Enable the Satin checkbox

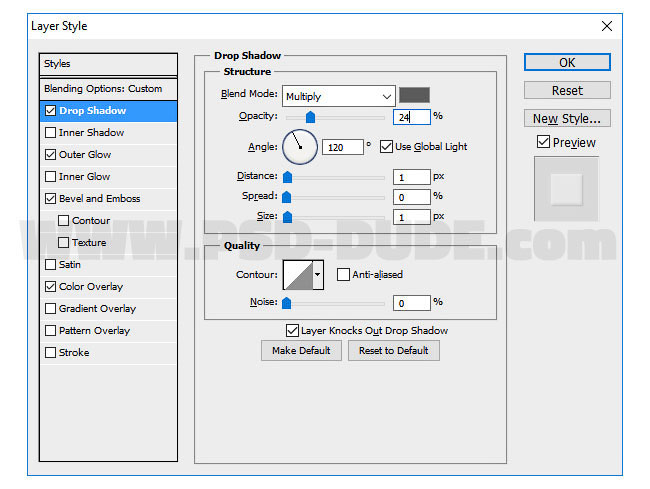50,264
